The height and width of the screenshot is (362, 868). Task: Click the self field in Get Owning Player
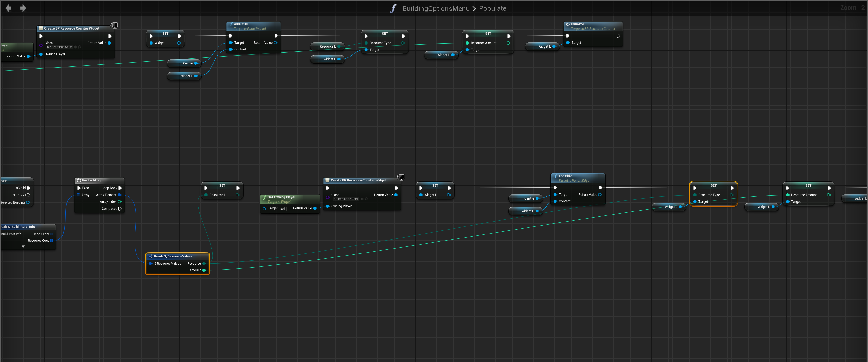point(283,209)
